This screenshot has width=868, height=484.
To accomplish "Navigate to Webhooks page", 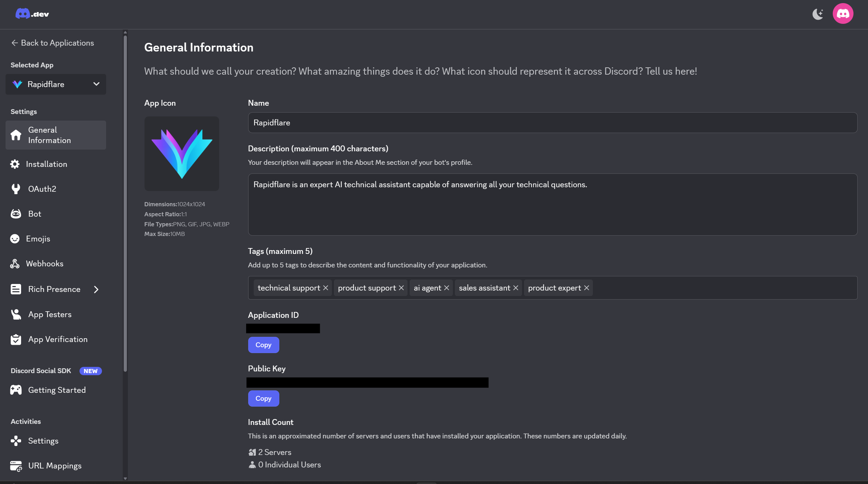I will [45, 264].
